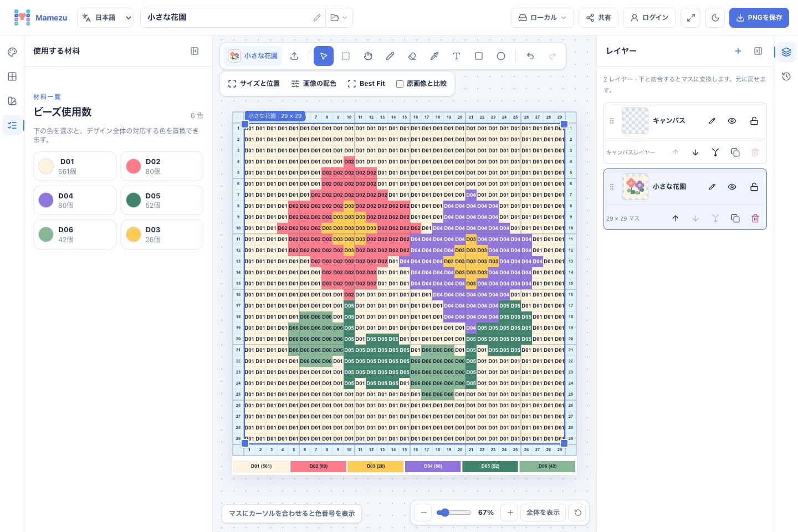Open the layers stack panel icon

(x=786, y=52)
